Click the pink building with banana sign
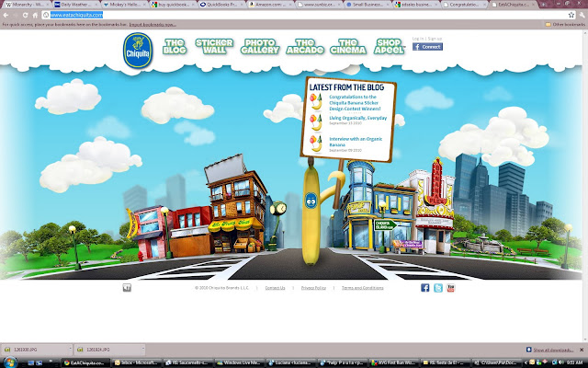This screenshot has height=368, width=588. click(150, 232)
